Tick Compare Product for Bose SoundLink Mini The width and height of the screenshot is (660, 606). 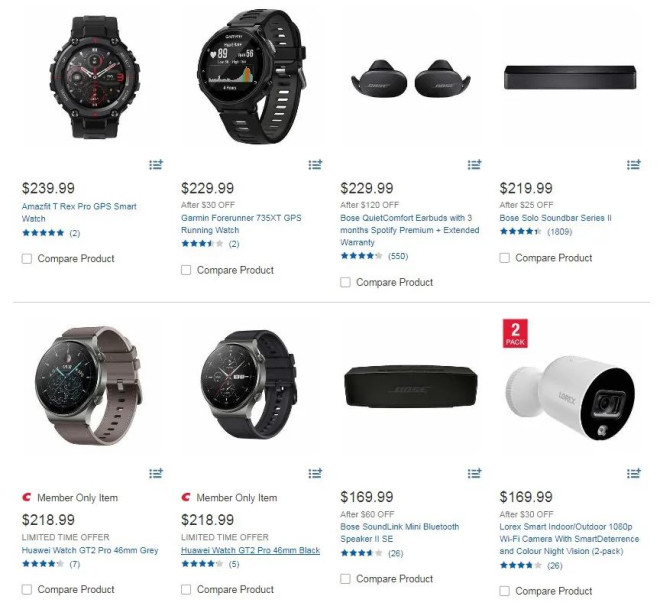pos(345,579)
